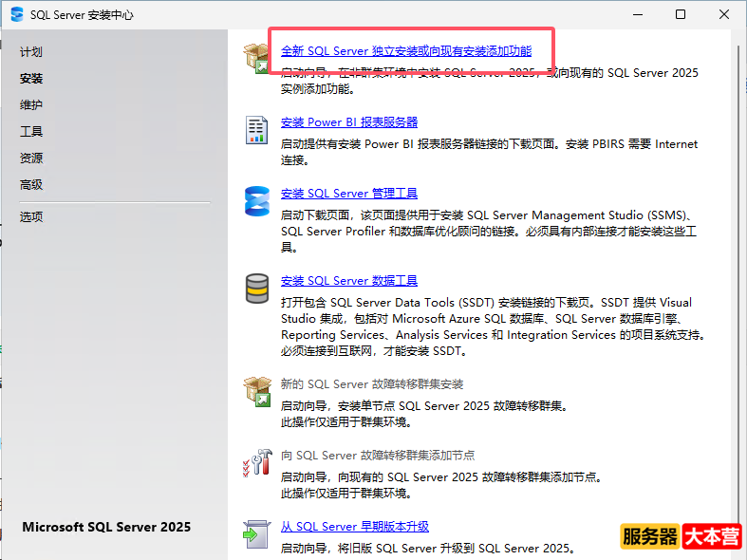The width and height of the screenshot is (747, 560).
Task: Click the SQL Server 安装中心 title text
Action: [x=82, y=15]
